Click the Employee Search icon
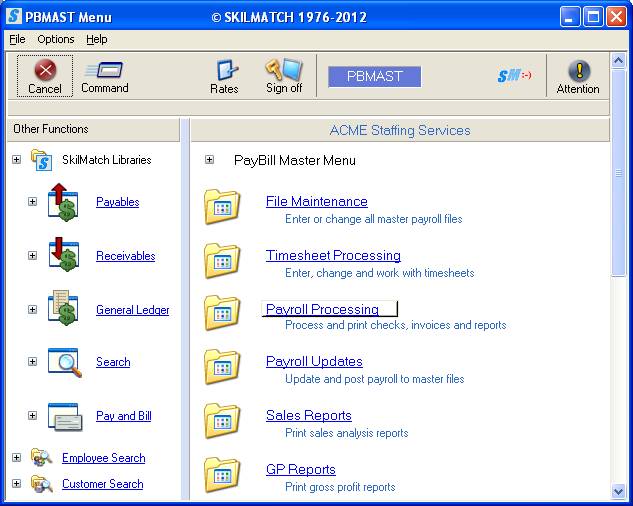Screen dimensions: 633x506 [x=42, y=458]
